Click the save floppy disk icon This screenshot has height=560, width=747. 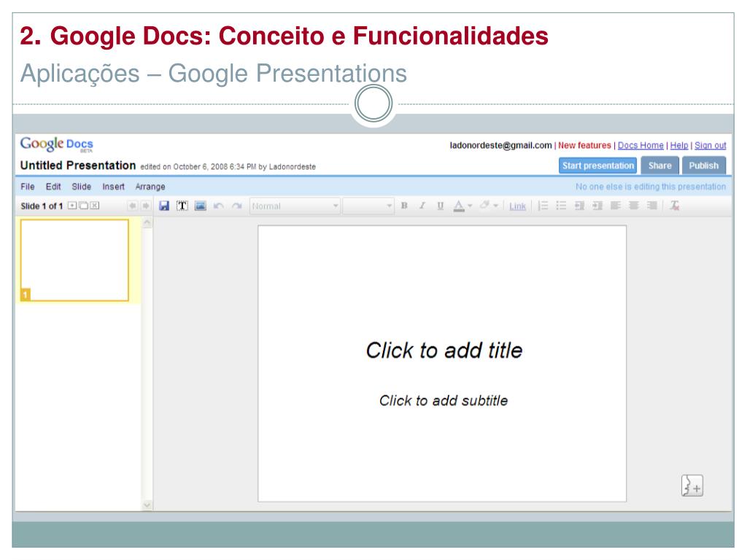pos(164,206)
